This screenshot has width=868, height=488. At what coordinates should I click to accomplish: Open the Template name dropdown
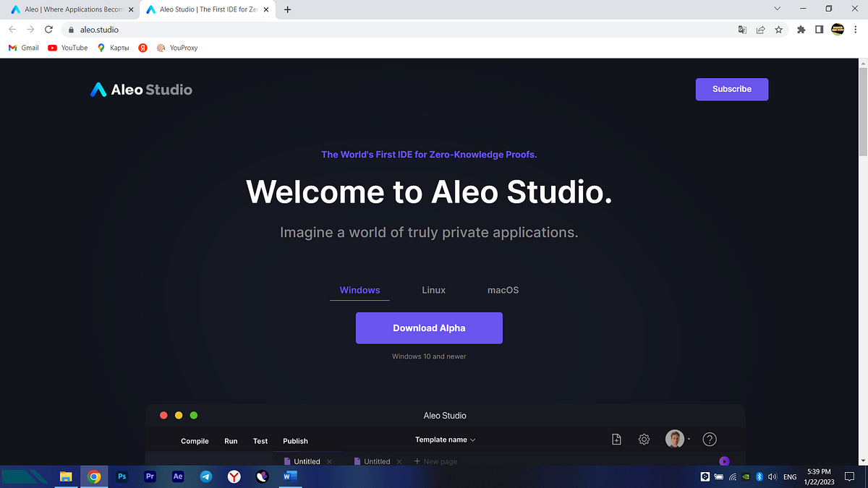(x=444, y=439)
